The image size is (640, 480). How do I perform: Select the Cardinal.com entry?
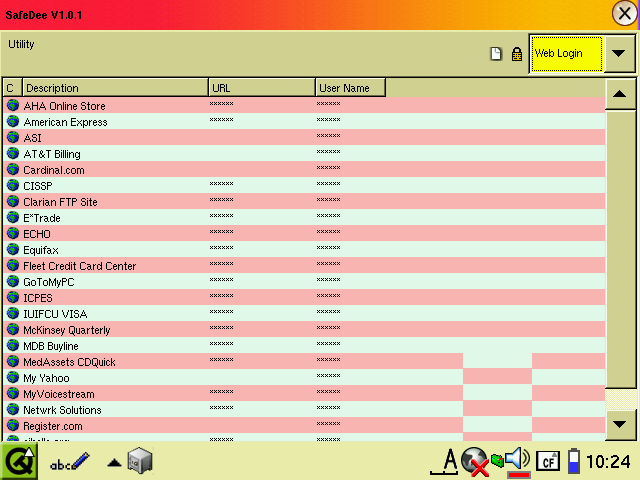click(x=304, y=169)
